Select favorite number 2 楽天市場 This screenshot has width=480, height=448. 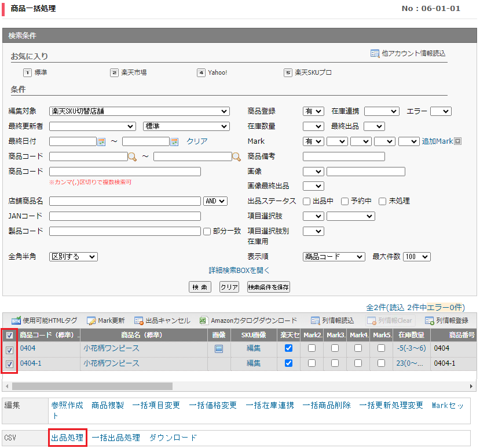(x=129, y=72)
